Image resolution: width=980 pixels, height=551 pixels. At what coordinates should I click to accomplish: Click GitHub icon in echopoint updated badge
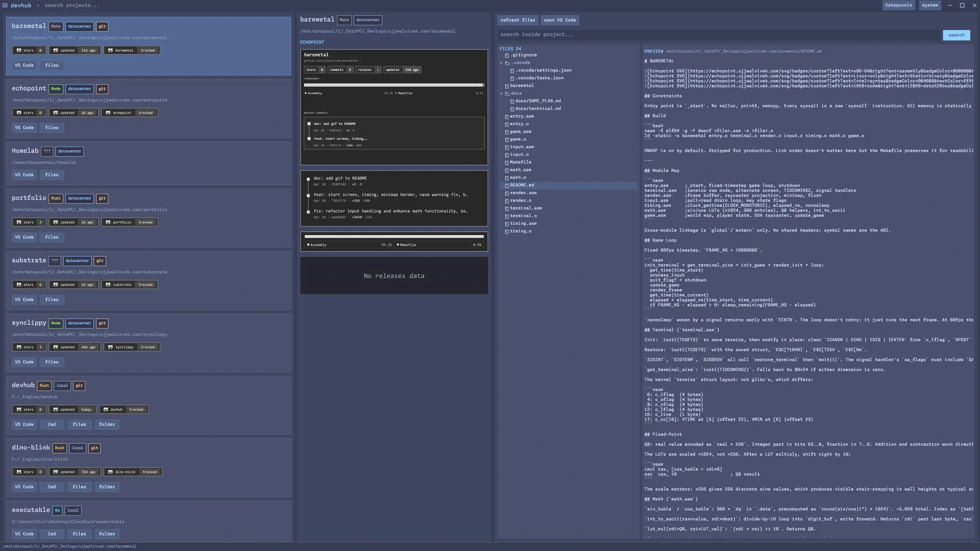pyautogui.click(x=56, y=113)
